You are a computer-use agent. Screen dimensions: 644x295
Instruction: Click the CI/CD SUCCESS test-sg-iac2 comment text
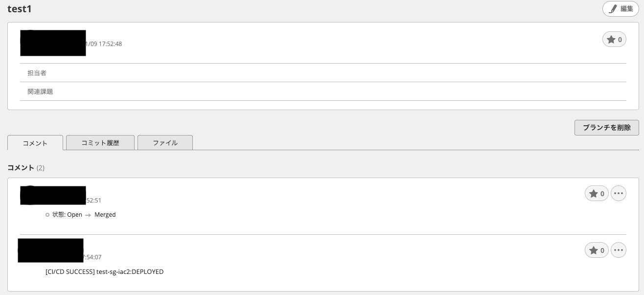pyautogui.click(x=104, y=272)
